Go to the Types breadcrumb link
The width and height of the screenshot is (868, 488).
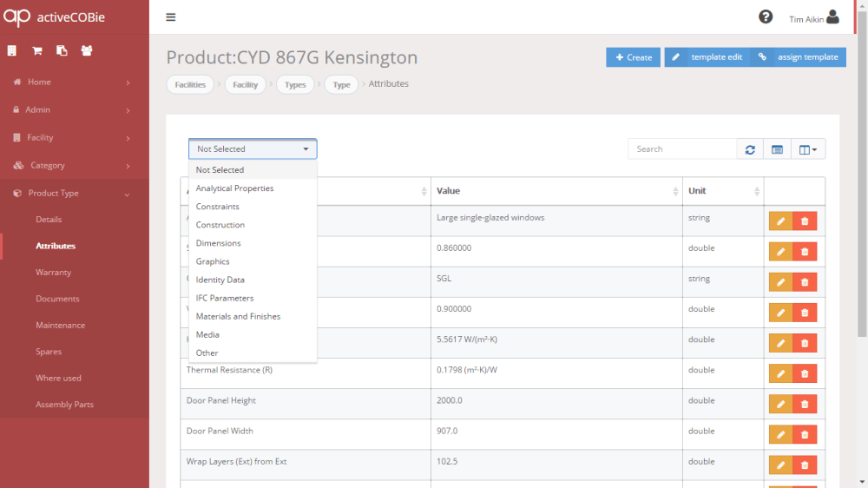tap(295, 84)
